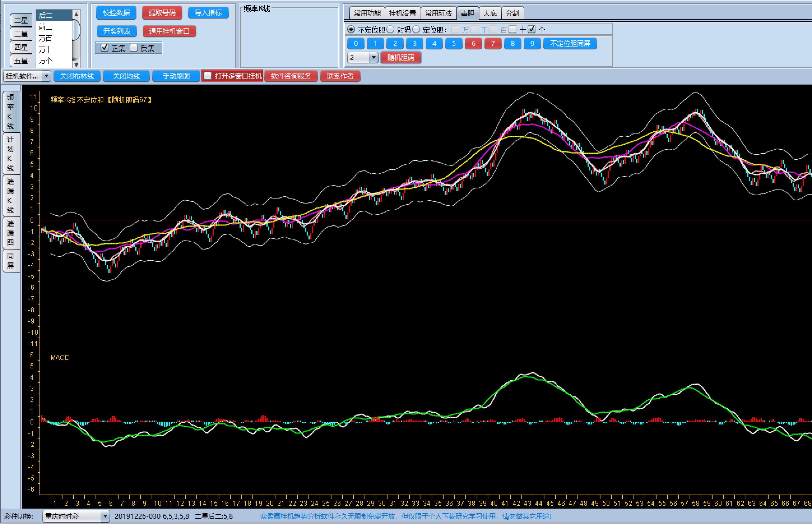Click digit button 3
This screenshot has width=812, height=524.
point(414,43)
